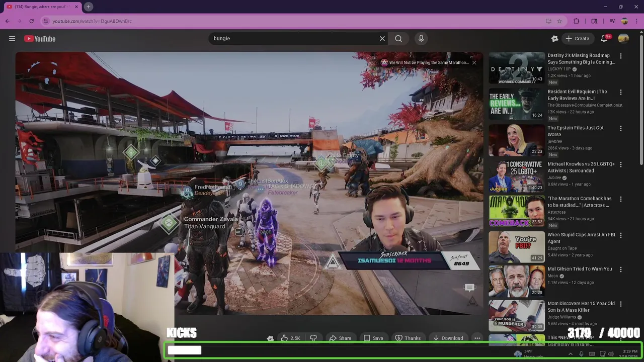This screenshot has height=362, width=644.
Task: Open 'You're FBI!?' video thumbnail
Action: pos(517,247)
